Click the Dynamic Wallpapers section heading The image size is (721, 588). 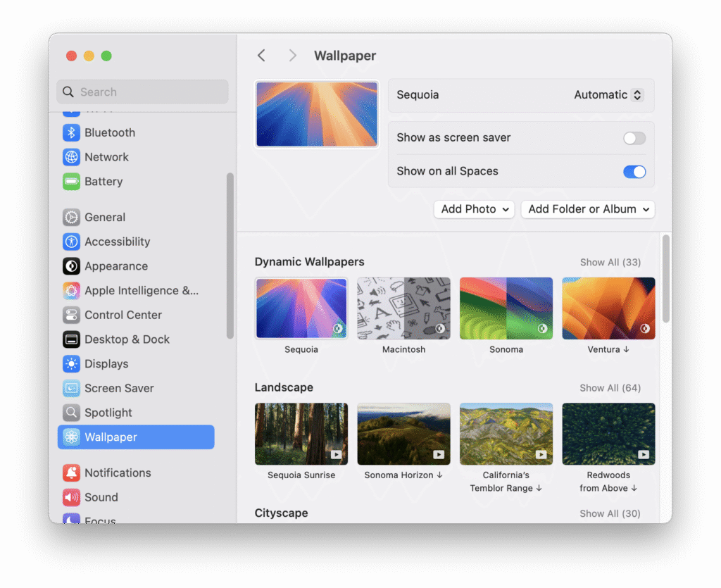pyautogui.click(x=310, y=261)
